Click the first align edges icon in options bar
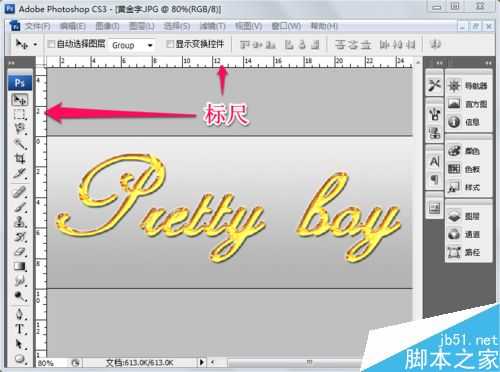Viewport: 500px width, 372px height. click(245, 44)
